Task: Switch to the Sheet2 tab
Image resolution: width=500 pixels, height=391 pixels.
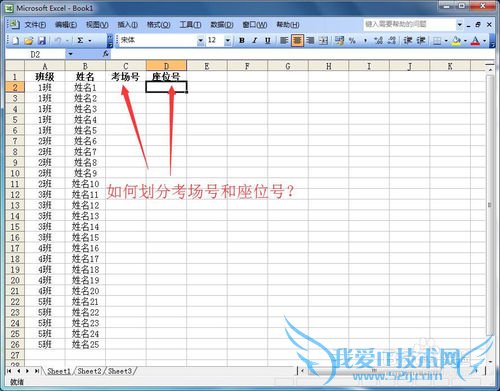Action: pyautogui.click(x=89, y=371)
